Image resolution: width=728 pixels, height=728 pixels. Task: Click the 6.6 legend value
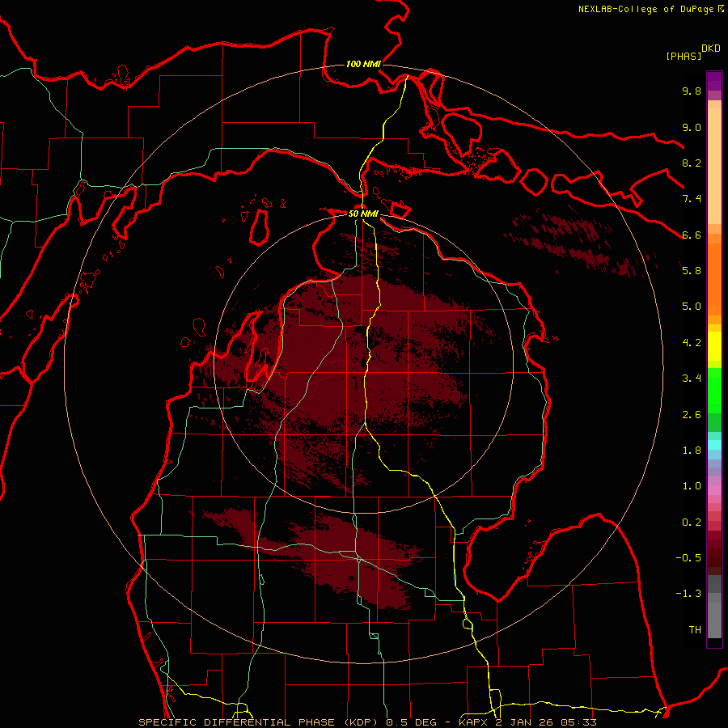pyautogui.click(x=692, y=235)
